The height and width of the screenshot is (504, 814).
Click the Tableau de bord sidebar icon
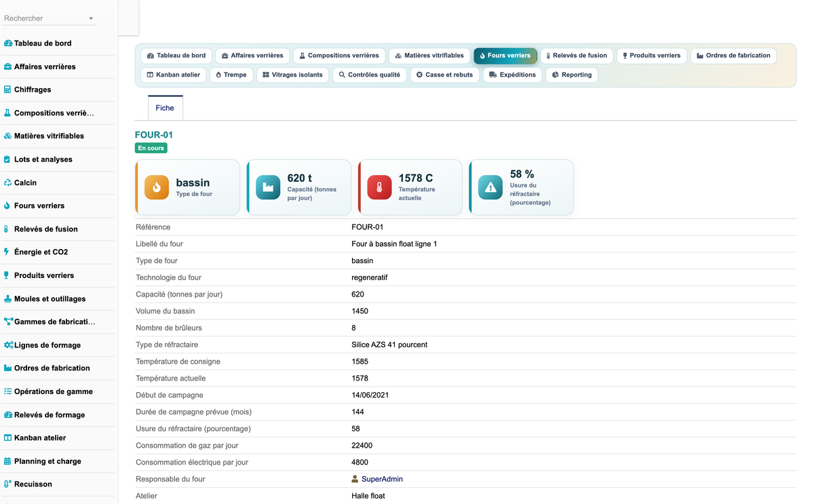pyautogui.click(x=8, y=43)
